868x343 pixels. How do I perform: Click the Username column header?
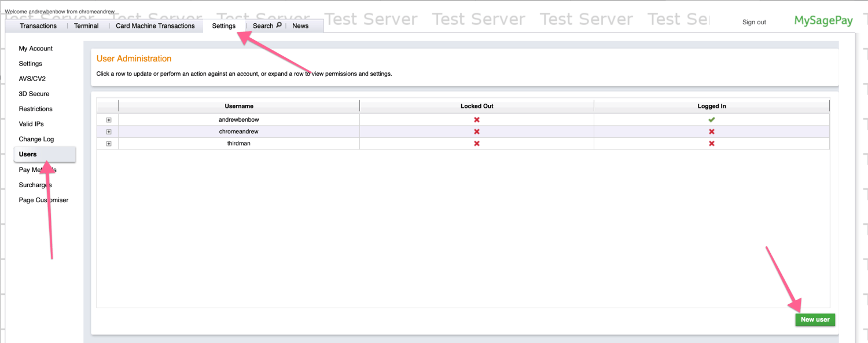pyautogui.click(x=238, y=106)
